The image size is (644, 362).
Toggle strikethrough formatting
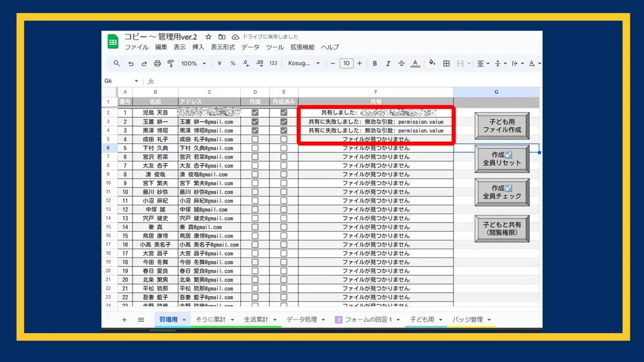click(401, 63)
